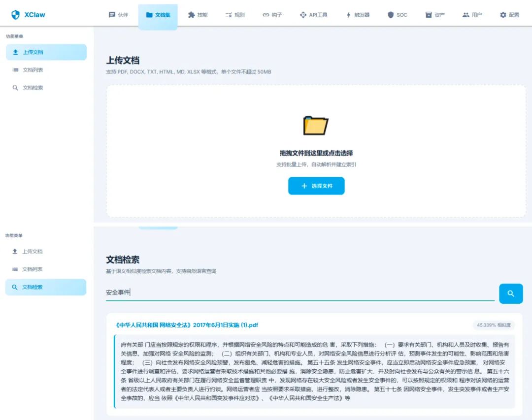Click the upload icon beside lower 上传文档

pos(15,252)
